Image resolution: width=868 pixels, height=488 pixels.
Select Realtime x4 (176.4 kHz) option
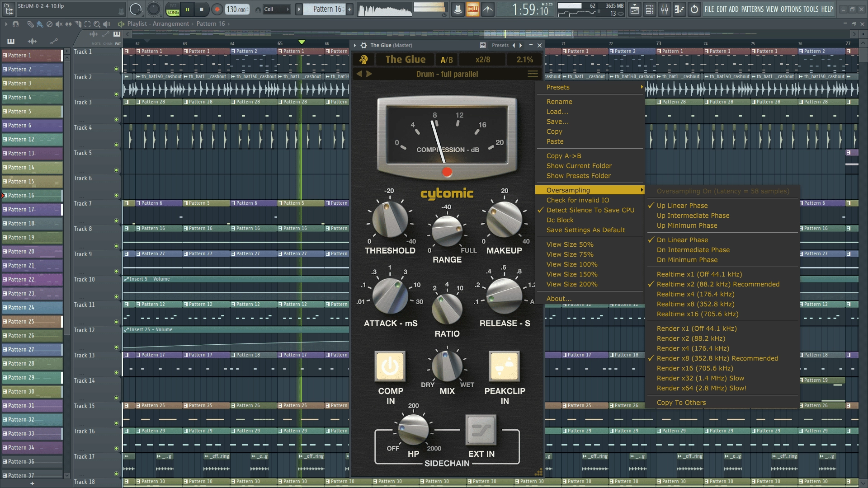click(695, 294)
